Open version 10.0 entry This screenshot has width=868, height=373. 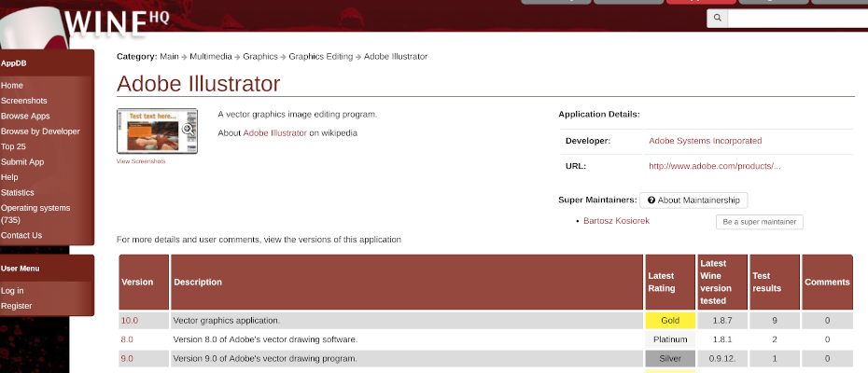130,321
